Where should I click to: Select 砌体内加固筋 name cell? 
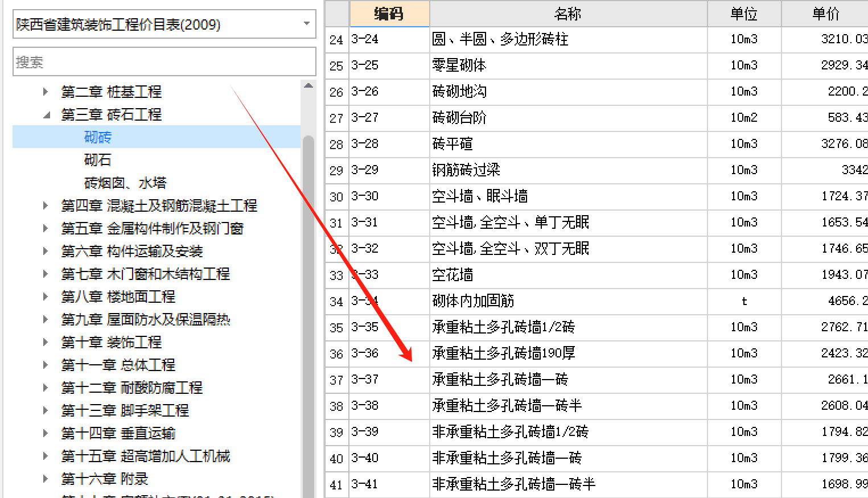[x=568, y=301]
